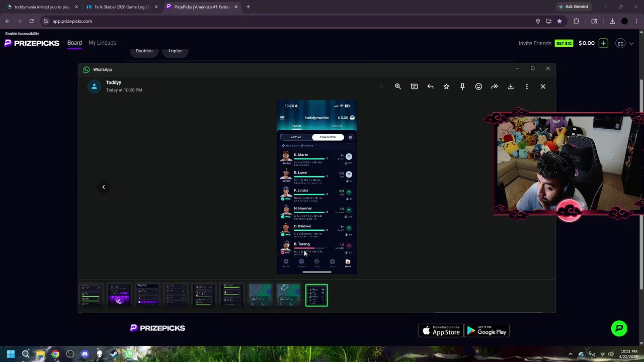Open Discord from taskbar

click(85, 354)
